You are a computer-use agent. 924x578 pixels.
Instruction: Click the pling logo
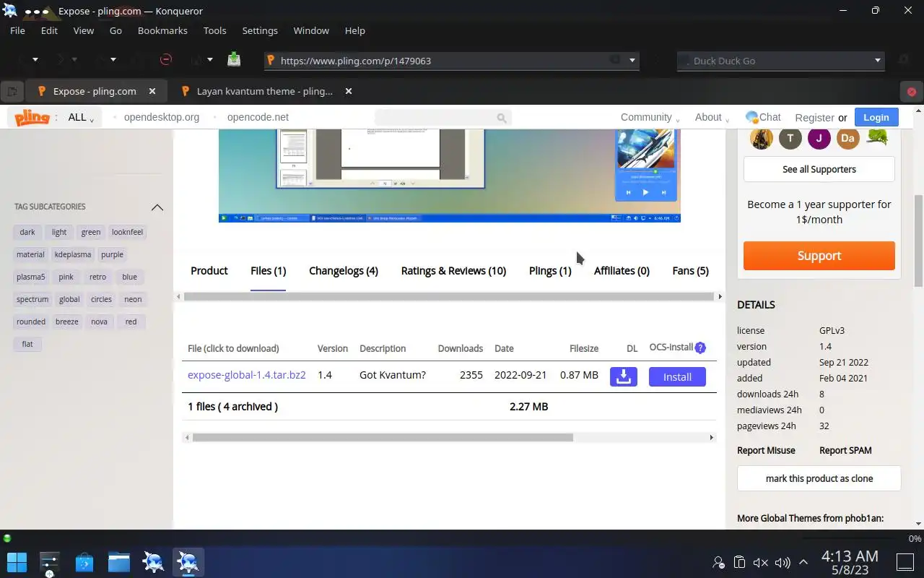tap(32, 117)
